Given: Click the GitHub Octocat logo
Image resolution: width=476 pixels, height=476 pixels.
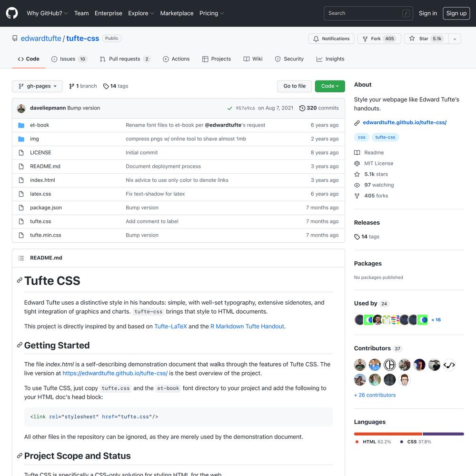Looking at the screenshot, I should click(12, 13).
